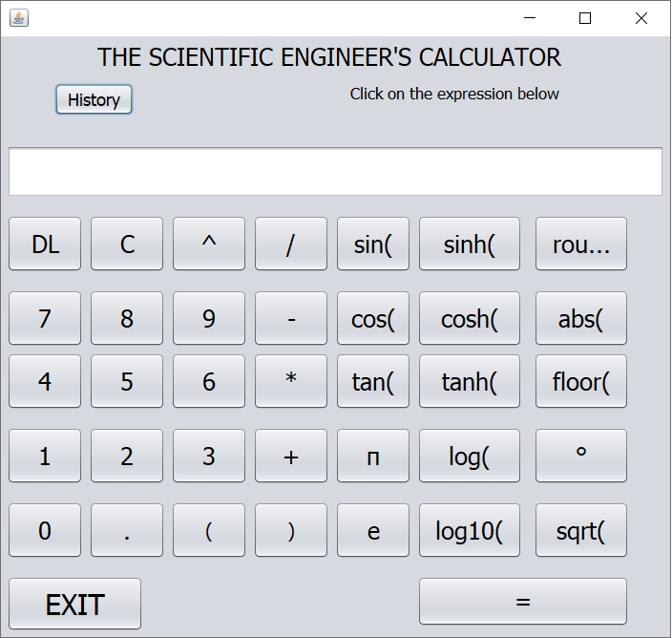Delete last character with DL
This screenshot has width=672, height=638.
pos(45,244)
